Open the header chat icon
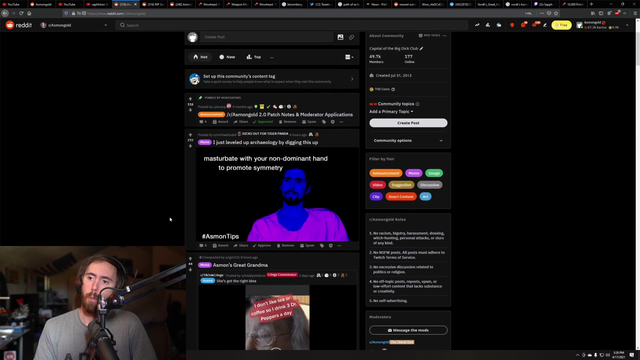640x360 pixels. point(524,25)
